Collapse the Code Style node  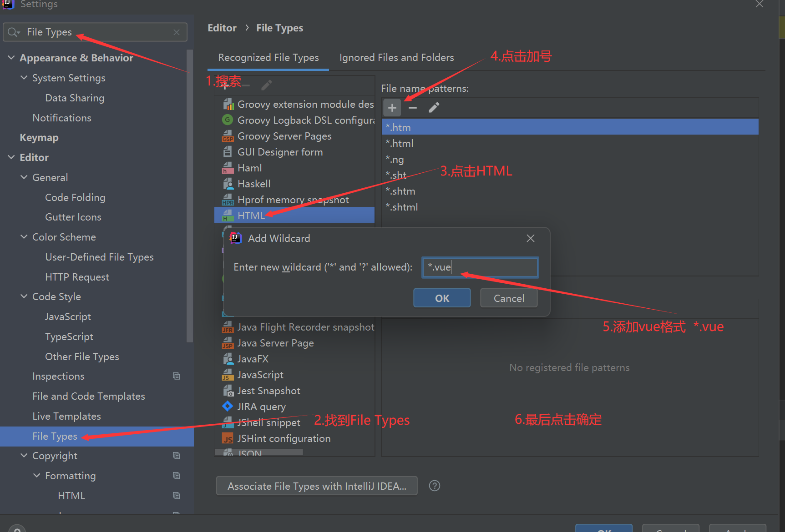24,296
